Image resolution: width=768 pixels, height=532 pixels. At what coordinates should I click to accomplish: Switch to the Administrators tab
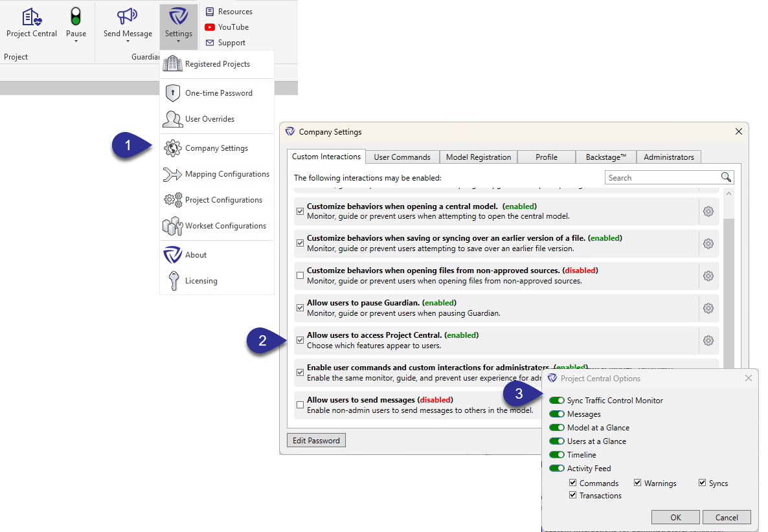coord(668,157)
